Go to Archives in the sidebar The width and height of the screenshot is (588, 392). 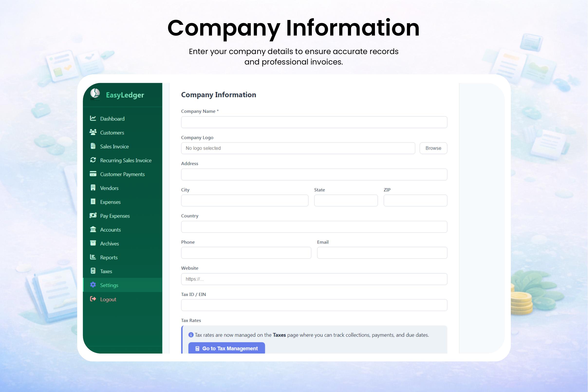pyautogui.click(x=110, y=243)
